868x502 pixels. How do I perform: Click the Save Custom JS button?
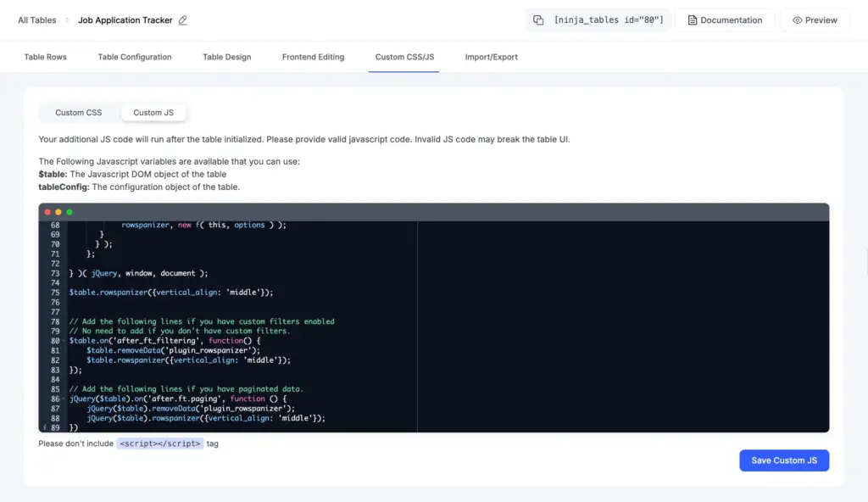tap(784, 460)
